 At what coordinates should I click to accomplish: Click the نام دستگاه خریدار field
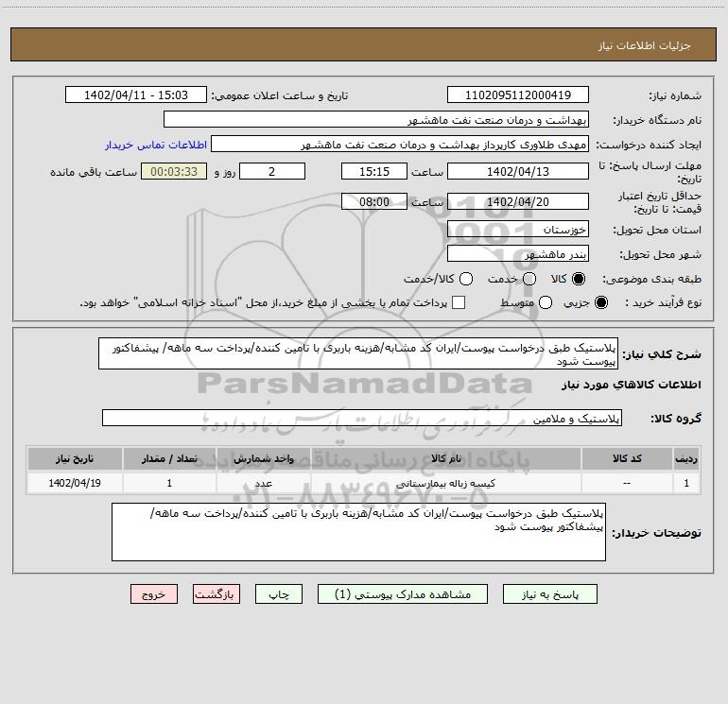(x=376, y=119)
